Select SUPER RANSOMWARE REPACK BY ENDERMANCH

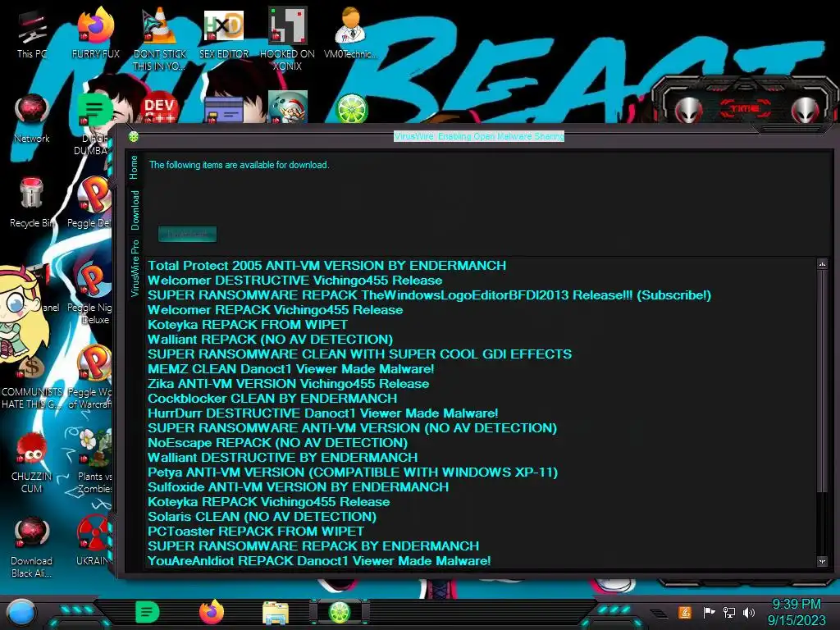coord(313,546)
